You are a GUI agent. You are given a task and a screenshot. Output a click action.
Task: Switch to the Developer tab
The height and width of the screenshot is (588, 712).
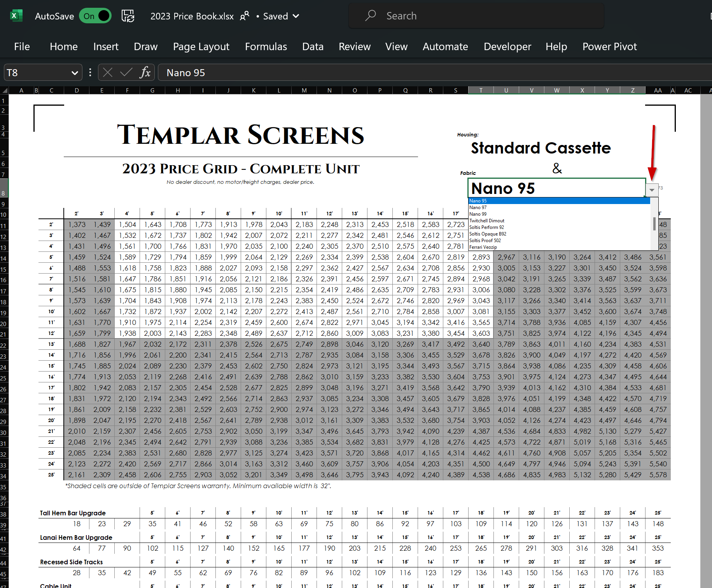coord(507,46)
